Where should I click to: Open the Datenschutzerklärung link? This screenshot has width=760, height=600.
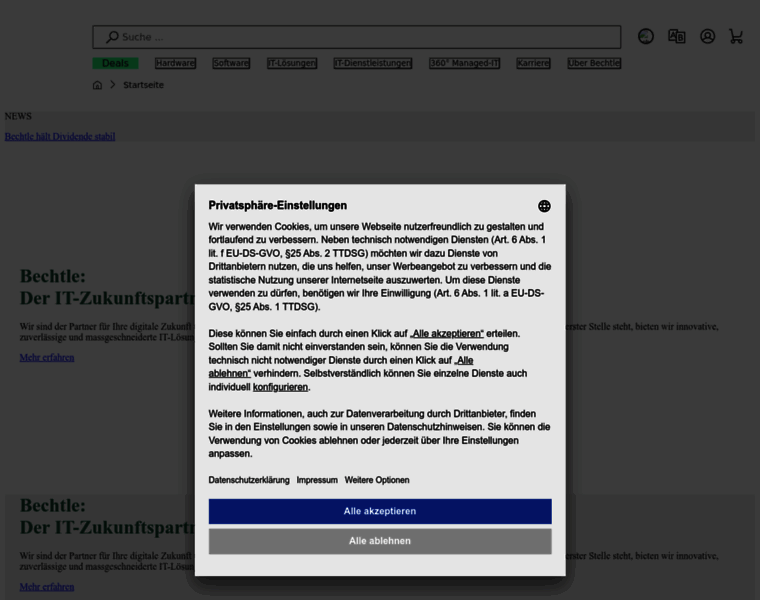(249, 480)
